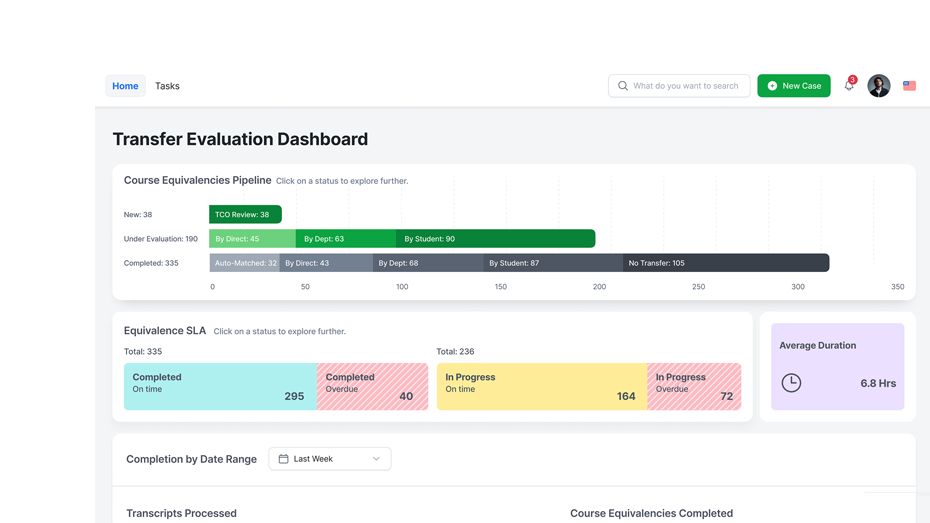Open the In Progress Overdue 72 card
This screenshot has width=930, height=523.
click(694, 387)
